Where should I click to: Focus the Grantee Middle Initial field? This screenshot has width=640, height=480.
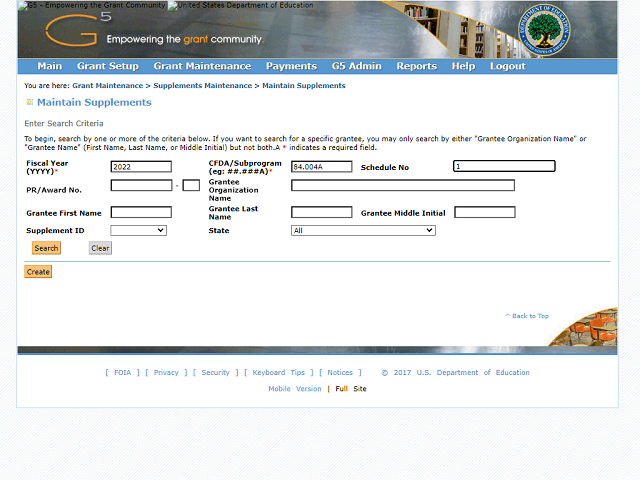[485, 212]
